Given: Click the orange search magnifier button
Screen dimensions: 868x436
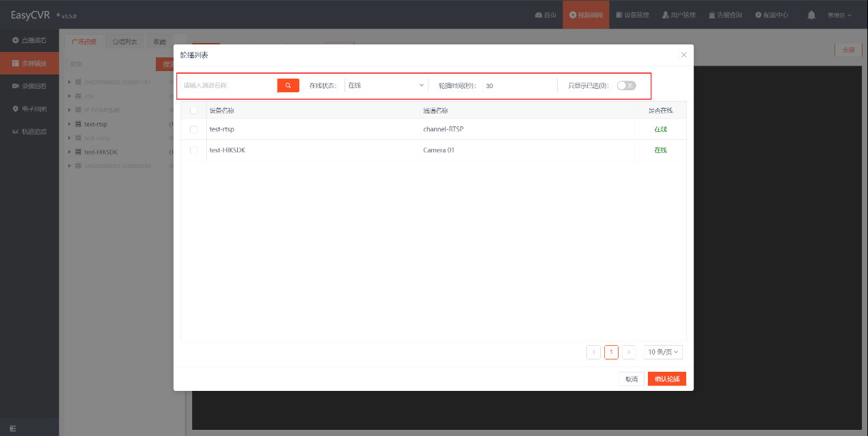Looking at the screenshot, I should click(x=288, y=85).
